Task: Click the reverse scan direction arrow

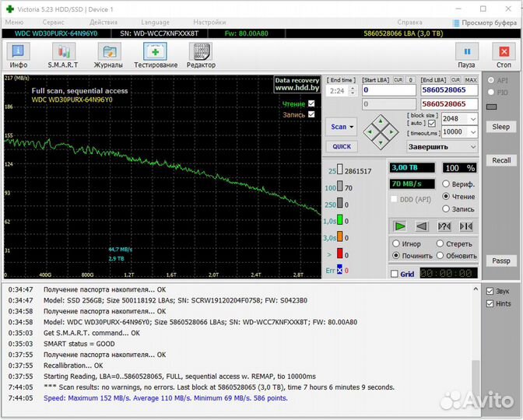Action: pos(421,226)
